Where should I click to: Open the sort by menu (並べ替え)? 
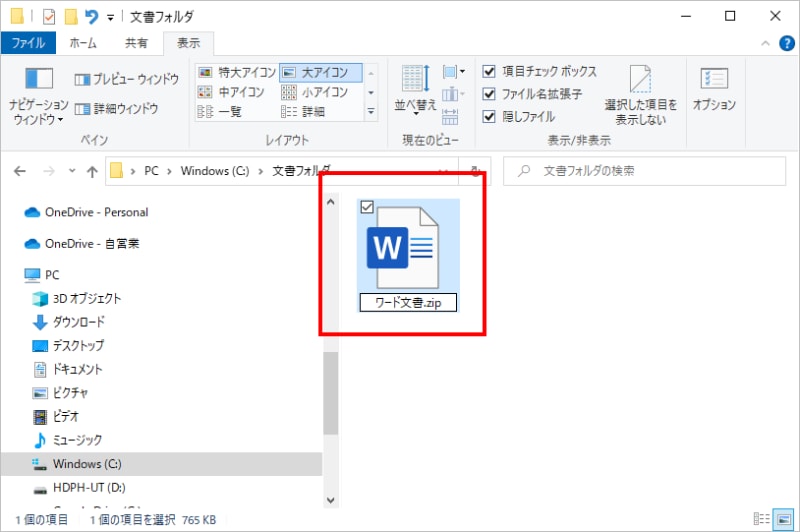tap(415, 90)
